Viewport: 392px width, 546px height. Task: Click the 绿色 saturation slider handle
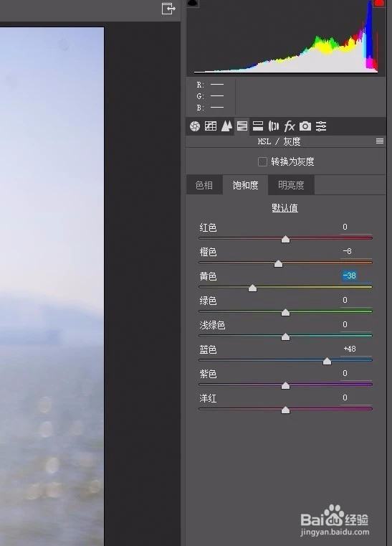[x=285, y=312]
